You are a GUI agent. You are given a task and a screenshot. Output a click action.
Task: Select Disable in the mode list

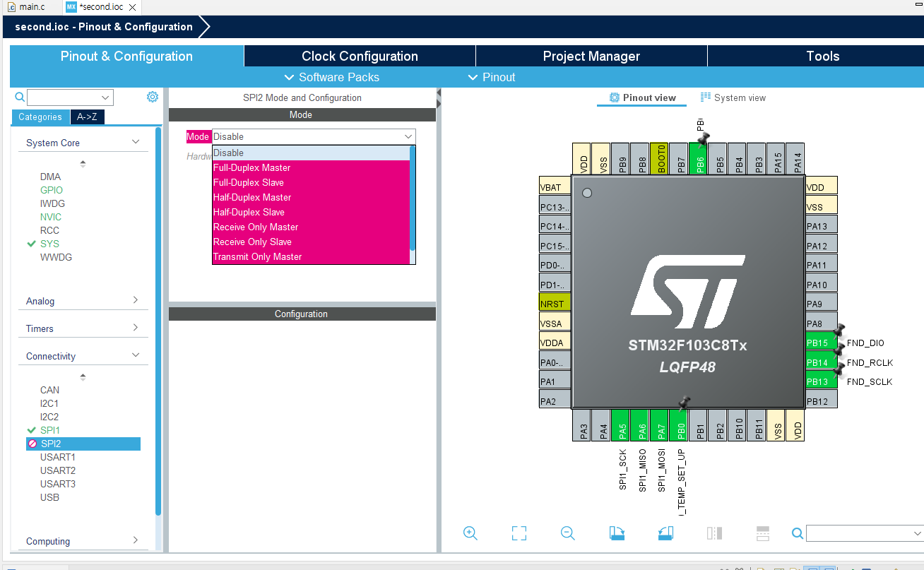point(311,153)
